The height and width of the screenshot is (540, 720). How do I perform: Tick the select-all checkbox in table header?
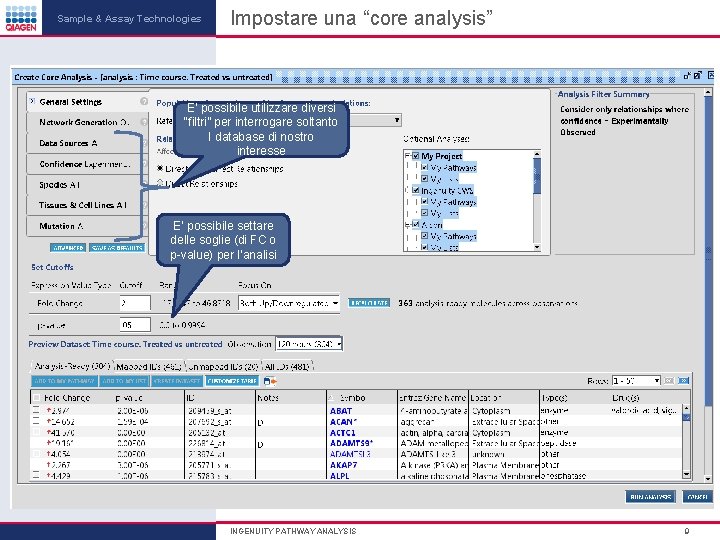pos(36,398)
